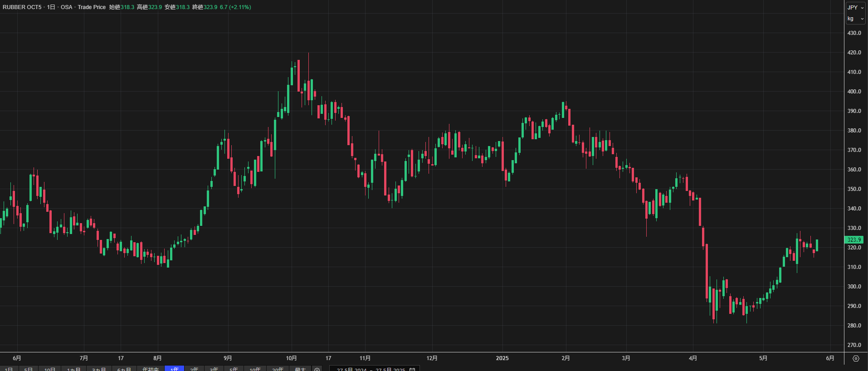
Task: Open calendar icon beside the date range
Action: (412, 370)
